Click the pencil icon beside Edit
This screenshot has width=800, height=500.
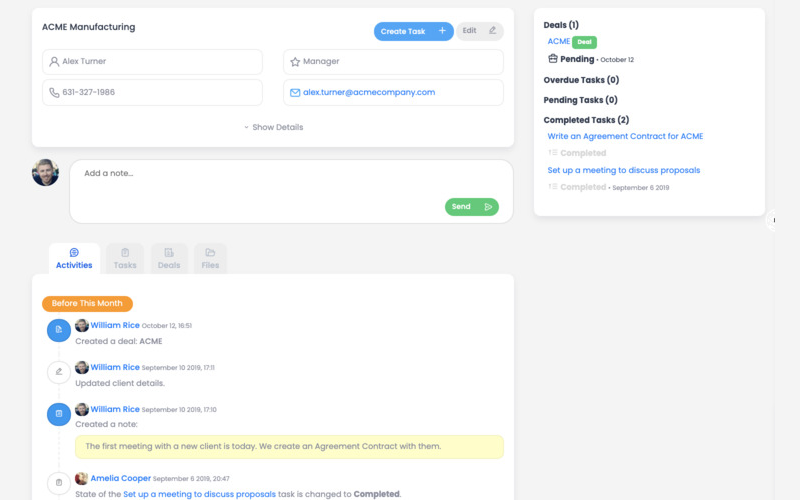point(492,31)
